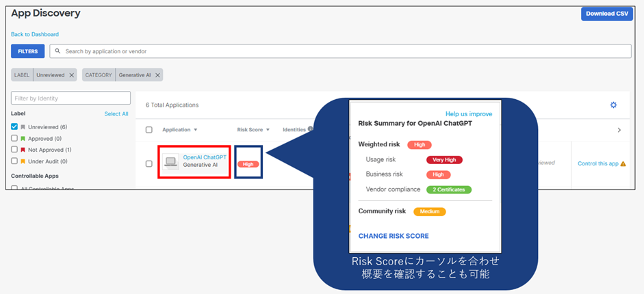Click the OpenAI ChatGPT laptop app icon
Image resolution: width=644 pixels, height=294 pixels.
tap(170, 163)
